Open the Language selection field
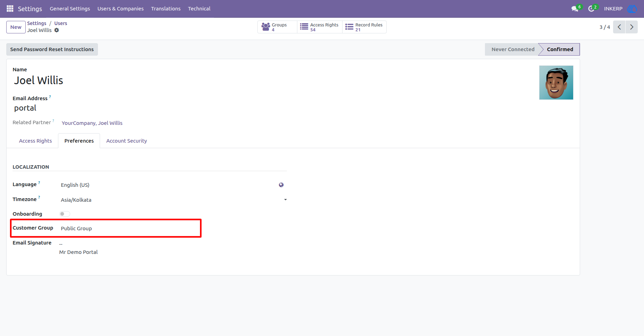 (168, 185)
